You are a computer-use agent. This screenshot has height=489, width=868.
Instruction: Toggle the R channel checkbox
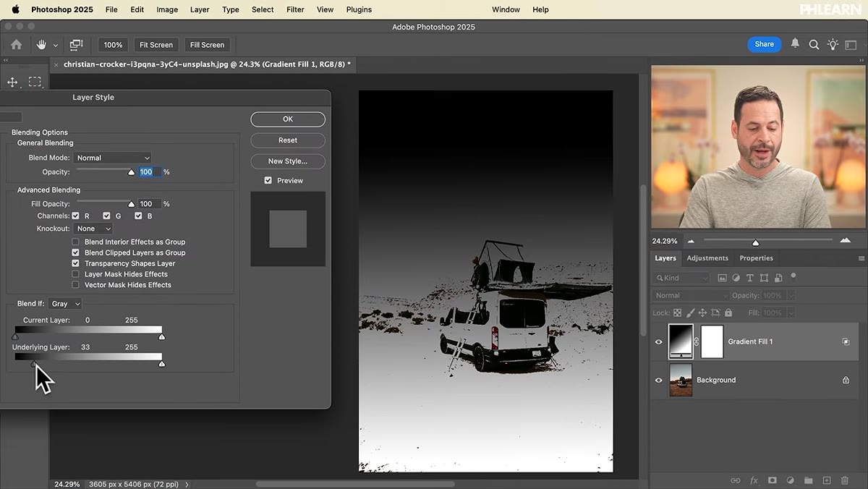coord(76,216)
